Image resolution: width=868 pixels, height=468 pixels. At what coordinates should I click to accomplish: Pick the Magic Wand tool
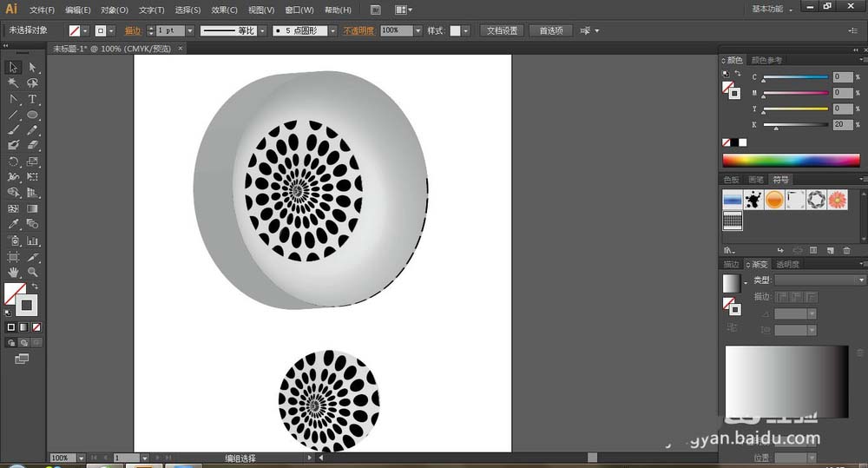tap(13, 83)
